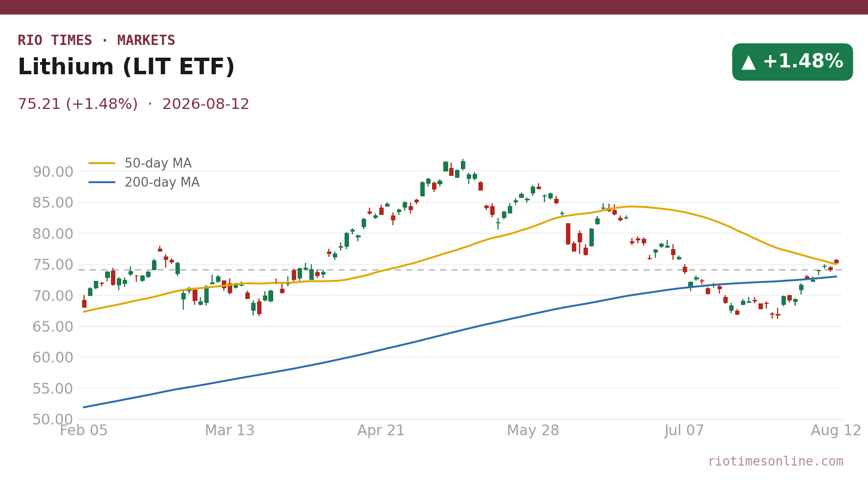The height and width of the screenshot is (488, 868).
Task: Click the green +1.48% change badge
Action: 792,62
